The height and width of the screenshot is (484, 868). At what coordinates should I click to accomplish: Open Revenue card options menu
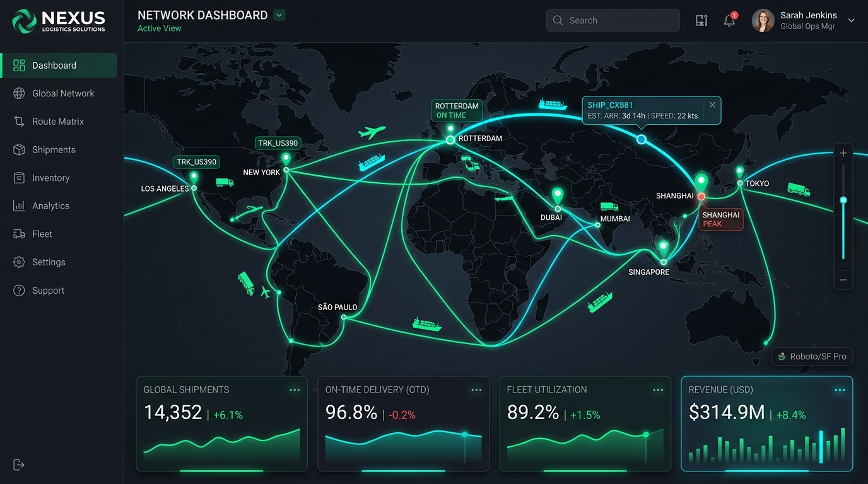tap(840, 390)
